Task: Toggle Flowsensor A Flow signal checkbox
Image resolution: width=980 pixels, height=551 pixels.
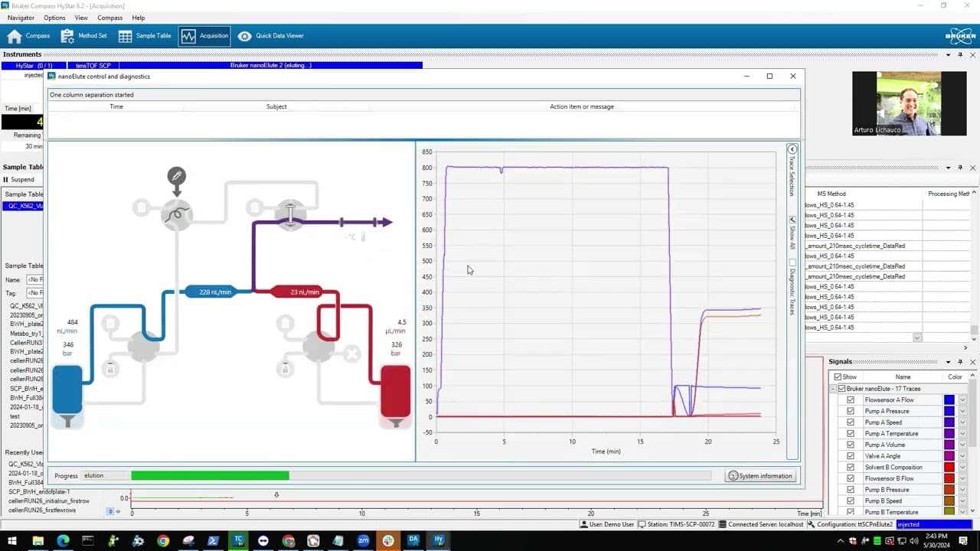Action: [x=851, y=400]
